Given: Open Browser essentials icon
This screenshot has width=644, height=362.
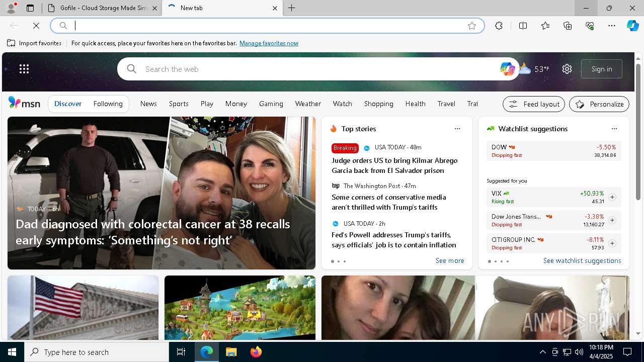Looking at the screenshot, I should tap(590, 26).
